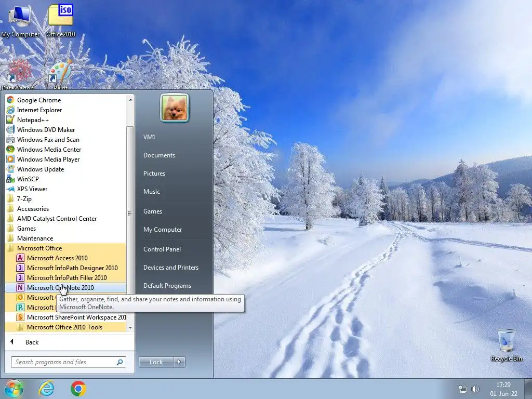The height and width of the screenshot is (399, 532).
Task: Open the volume speaker tray icon
Action: click(x=475, y=389)
